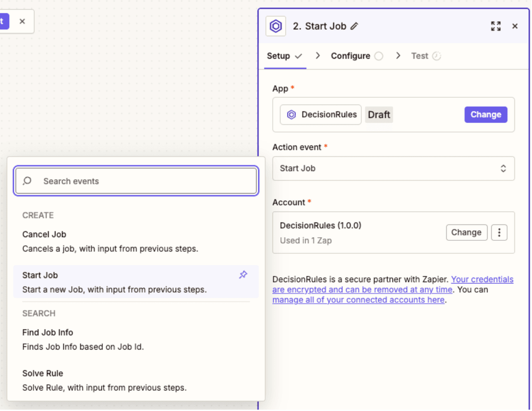Click the Configure status circle icon
The image size is (532, 411).
(x=379, y=56)
